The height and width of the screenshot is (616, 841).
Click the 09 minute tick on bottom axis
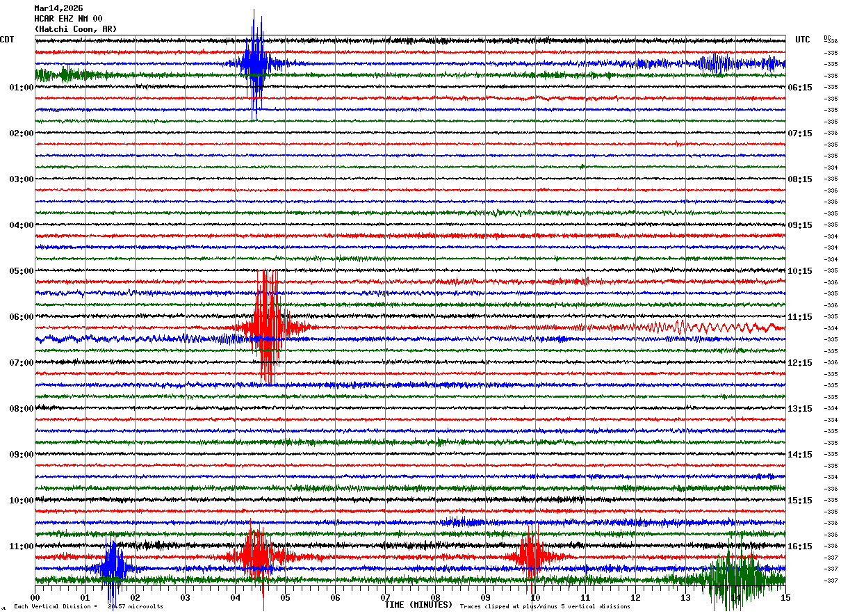coord(485,597)
